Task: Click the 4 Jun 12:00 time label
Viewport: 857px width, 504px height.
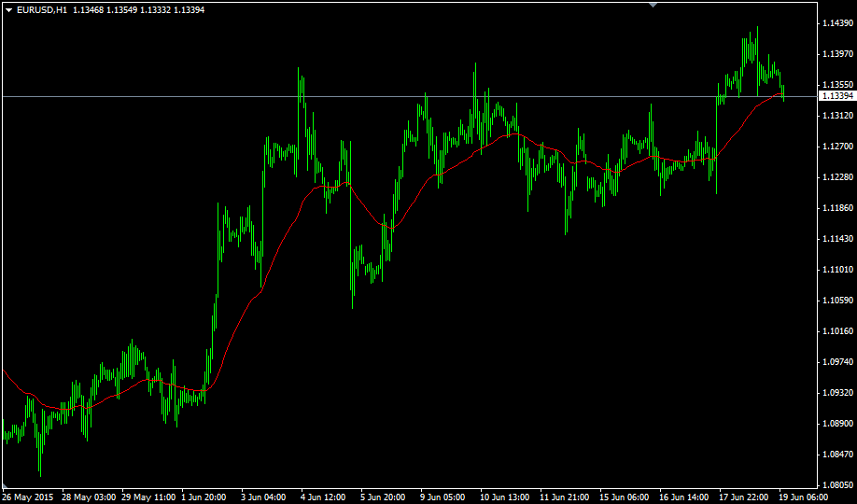Action: 323,497
